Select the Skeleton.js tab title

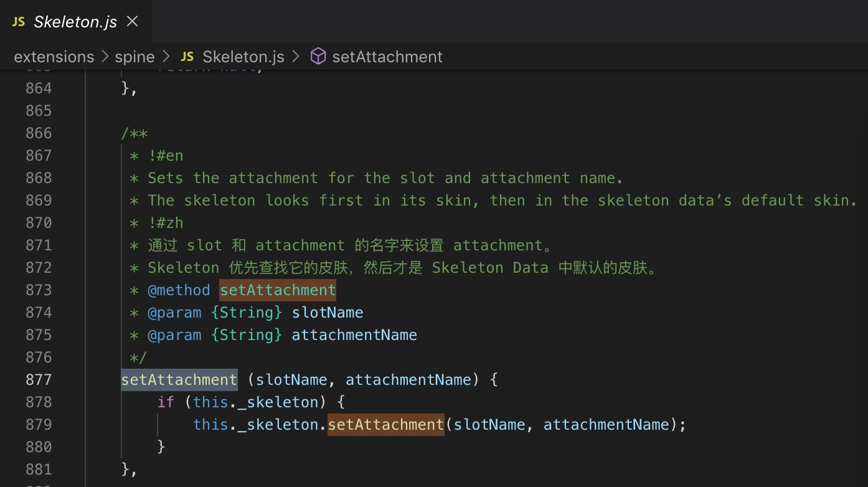[75, 22]
